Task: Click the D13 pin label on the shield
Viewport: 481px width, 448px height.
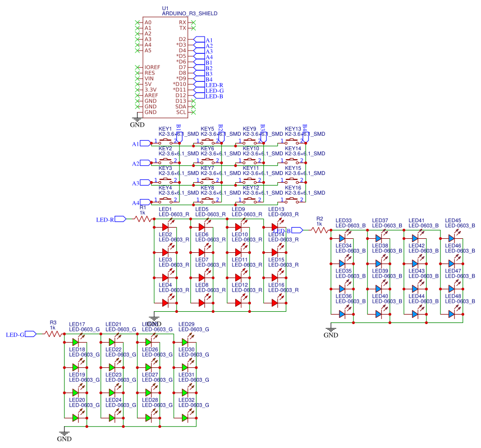Action: 181,101
